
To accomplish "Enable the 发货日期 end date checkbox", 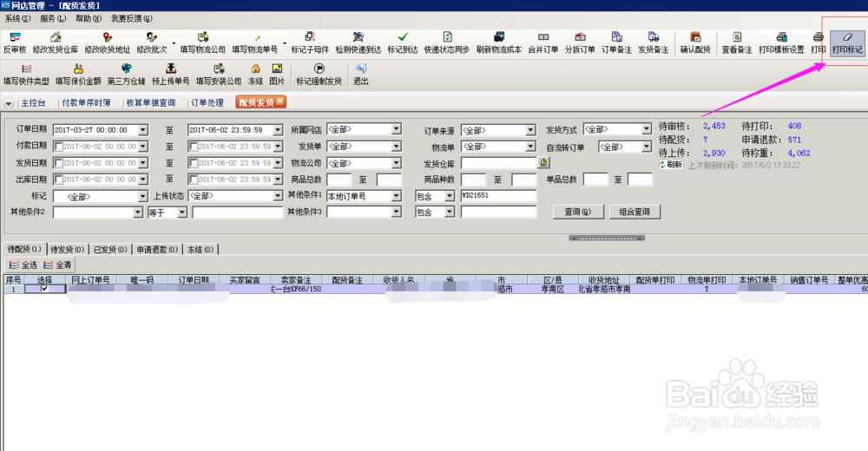I will pos(194,163).
